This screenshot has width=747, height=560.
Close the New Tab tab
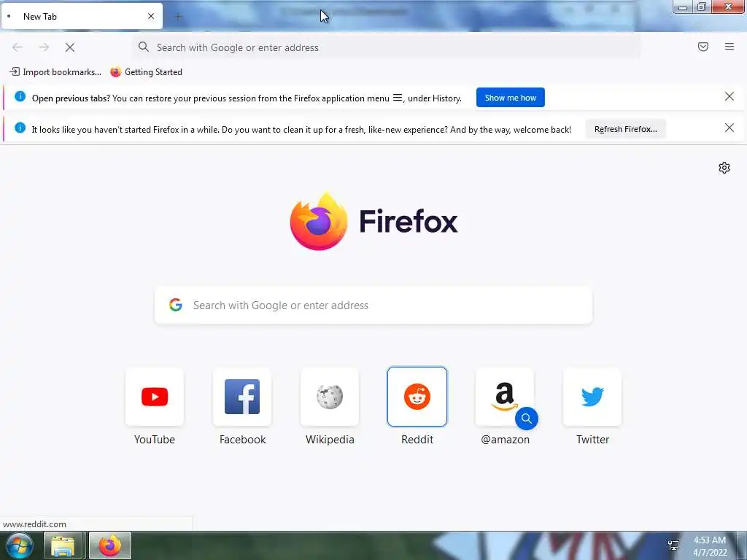click(151, 16)
